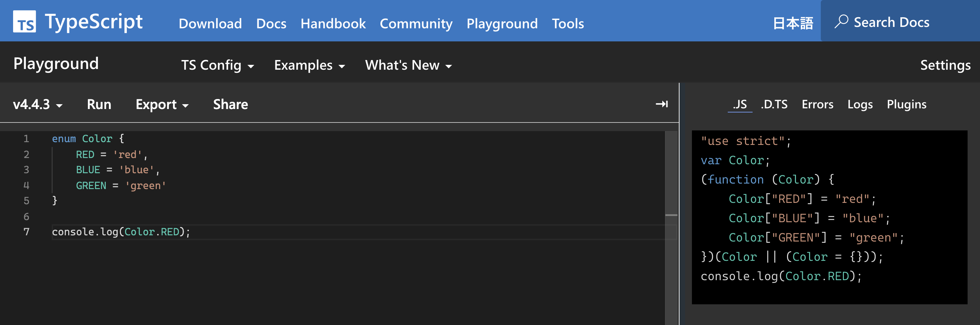
Task: Open the TS Config dropdown
Action: (217, 65)
